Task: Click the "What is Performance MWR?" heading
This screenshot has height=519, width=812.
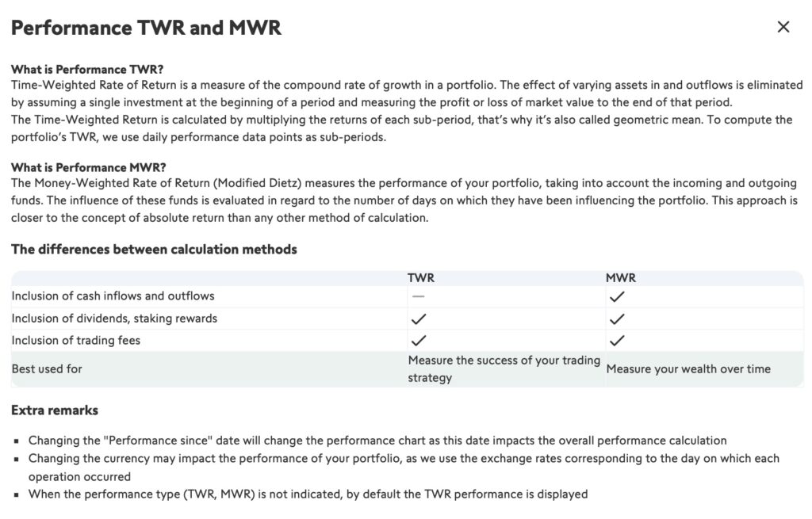Action: [x=89, y=167]
